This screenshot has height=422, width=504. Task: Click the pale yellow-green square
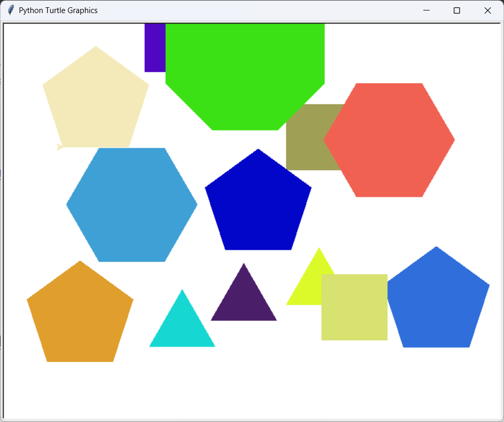[x=355, y=307]
